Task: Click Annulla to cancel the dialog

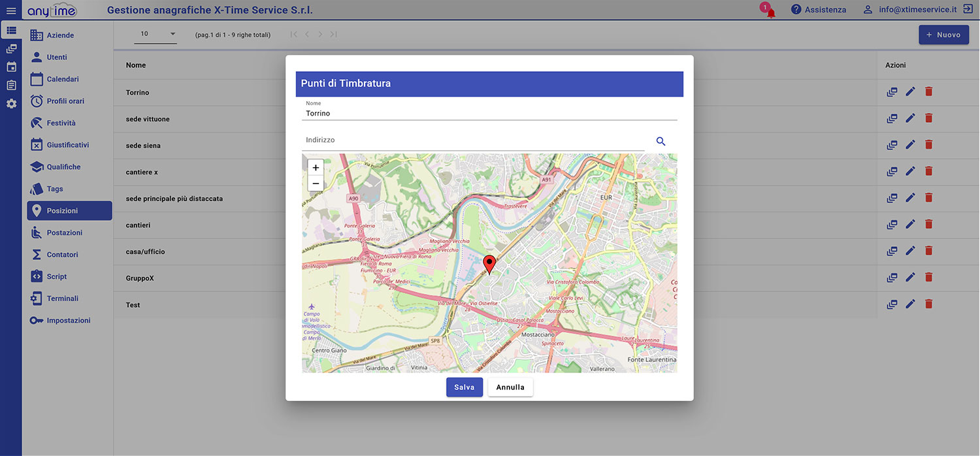Action: tap(510, 387)
